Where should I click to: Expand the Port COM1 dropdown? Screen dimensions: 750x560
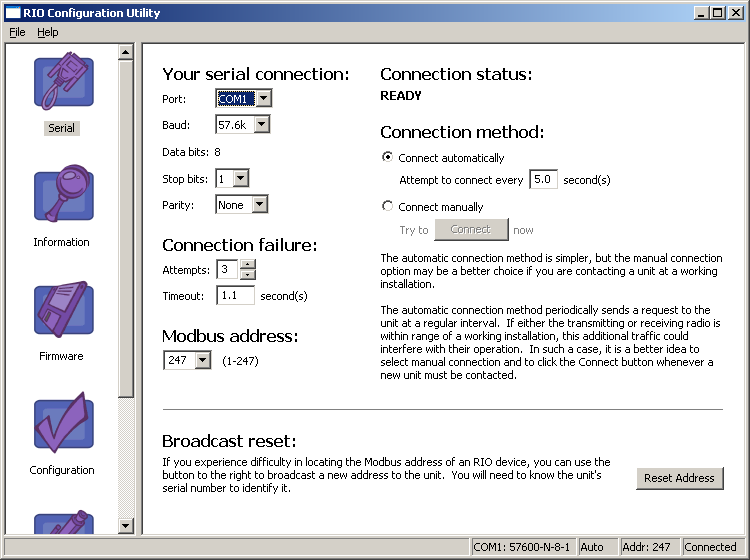click(264, 99)
